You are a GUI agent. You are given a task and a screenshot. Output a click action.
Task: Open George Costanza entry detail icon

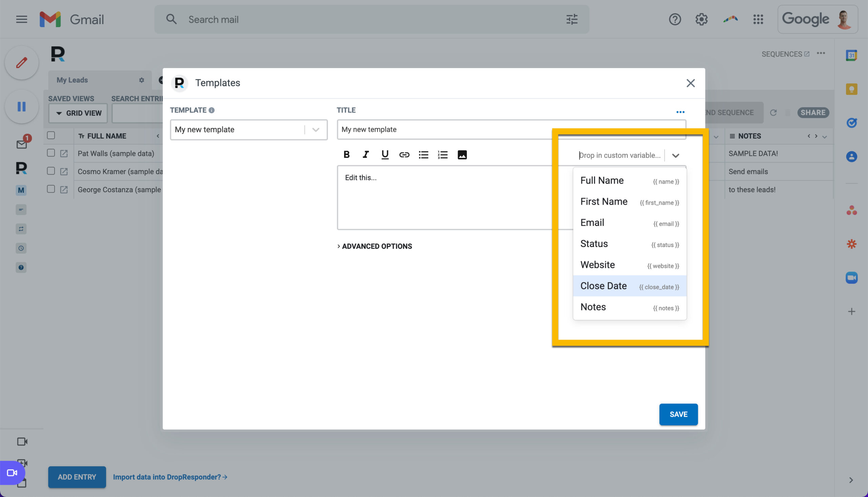tap(64, 189)
